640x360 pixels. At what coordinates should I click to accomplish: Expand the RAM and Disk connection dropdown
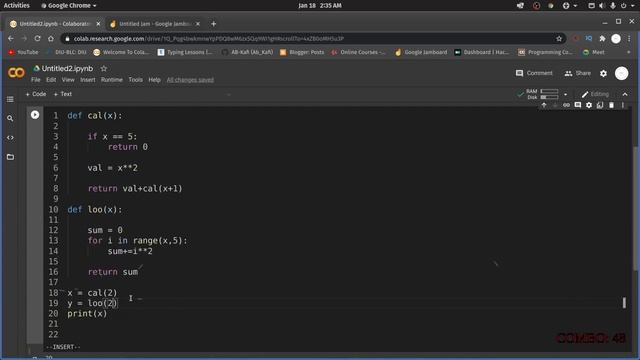(565, 94)
